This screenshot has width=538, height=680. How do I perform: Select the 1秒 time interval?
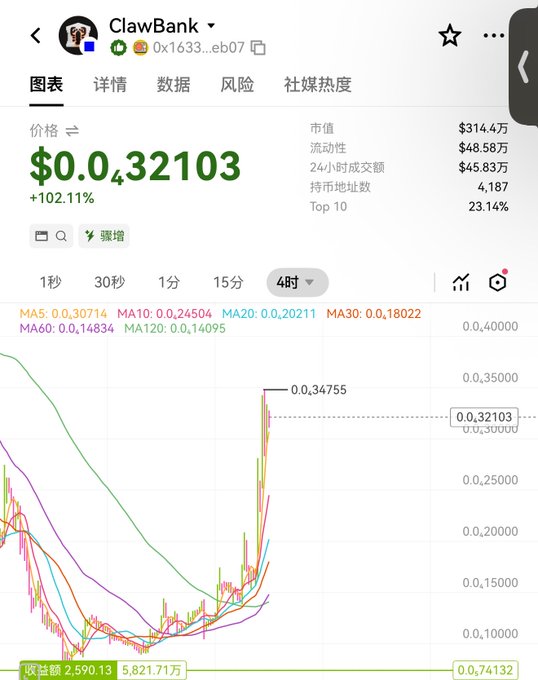point(51,282)
